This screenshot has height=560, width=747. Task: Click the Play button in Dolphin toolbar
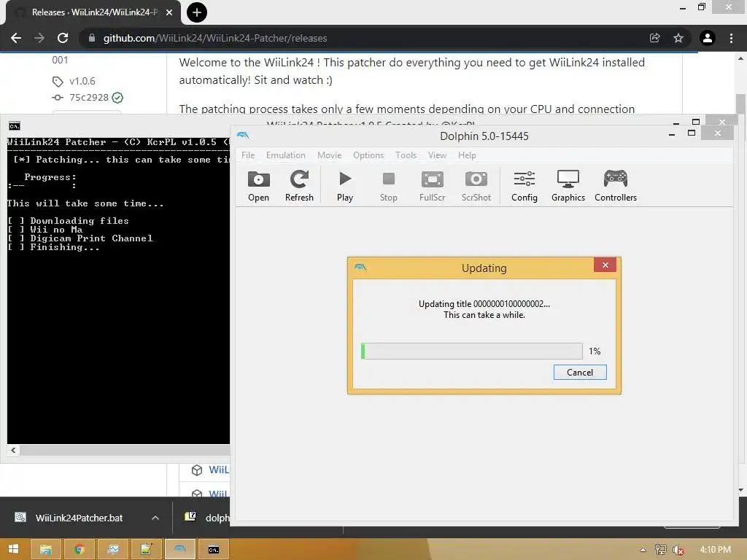point(345,186)
